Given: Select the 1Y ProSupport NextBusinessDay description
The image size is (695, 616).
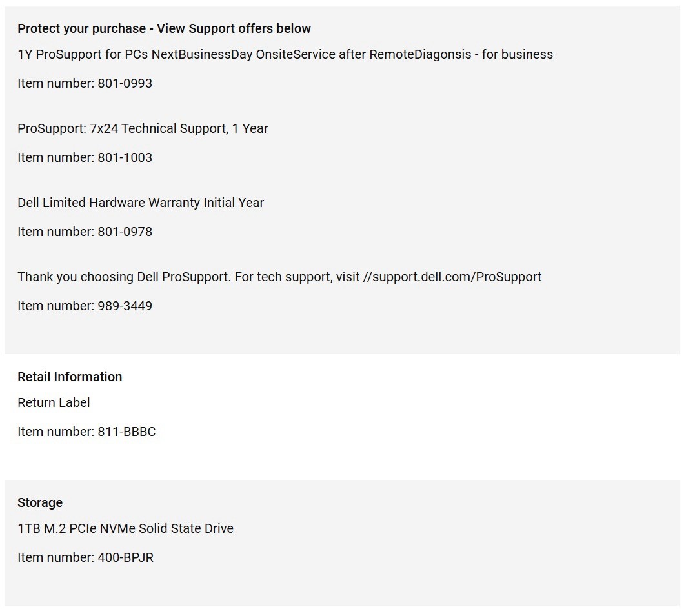Looking at the screenshot, I should (285, 55).
